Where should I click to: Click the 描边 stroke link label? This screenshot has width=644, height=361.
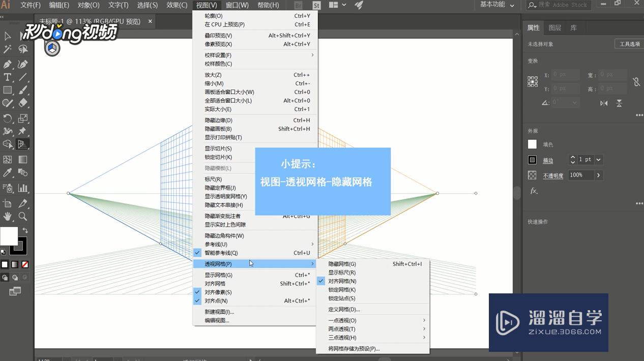pyautogui.click(x=548, y=160)
